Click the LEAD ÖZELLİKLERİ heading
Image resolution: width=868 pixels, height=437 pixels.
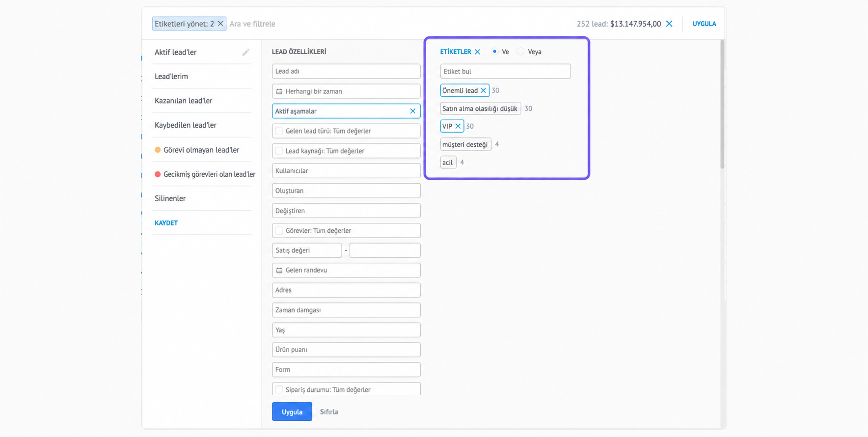point(299,52)
